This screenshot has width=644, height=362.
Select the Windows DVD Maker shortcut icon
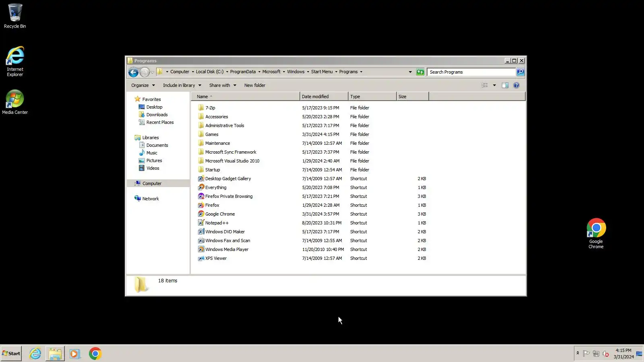[201, 232]
